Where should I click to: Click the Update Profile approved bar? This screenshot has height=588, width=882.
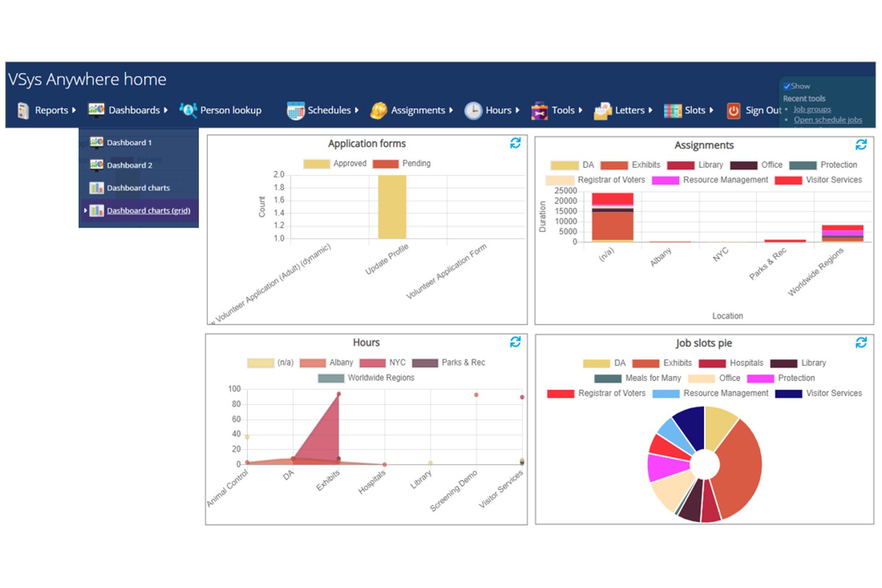click(392, 207)
